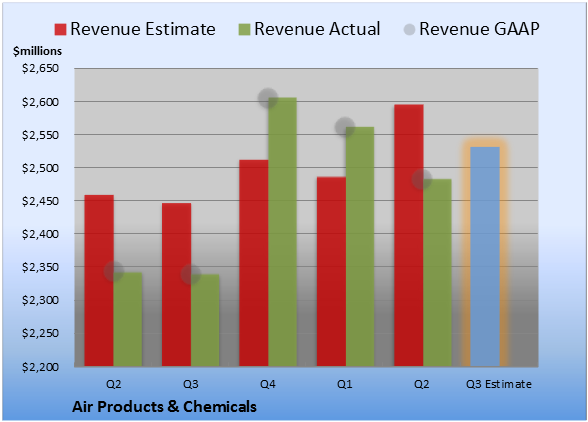The height and width of the screenshot is (422, 588).
Task: Click the 'Q3' x-axis label
Action: (x=191, y=384)
